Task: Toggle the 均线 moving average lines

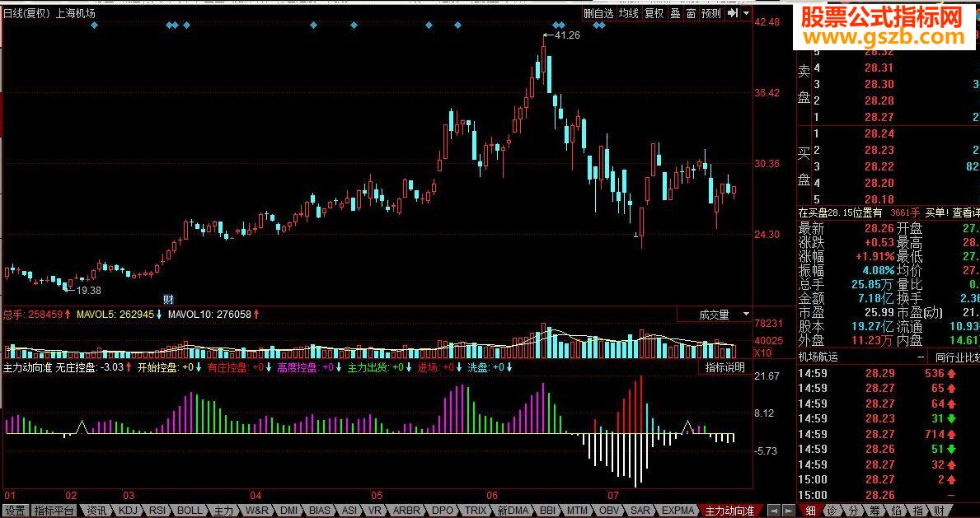Action: [629, 13]
